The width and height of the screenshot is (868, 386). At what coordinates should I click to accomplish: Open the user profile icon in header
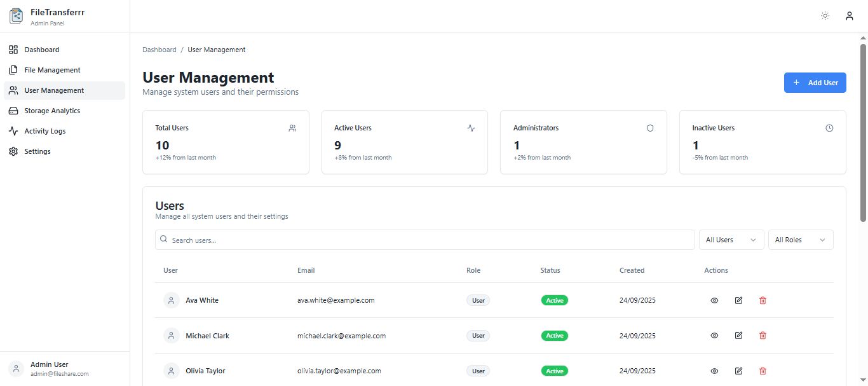(849, 16)
